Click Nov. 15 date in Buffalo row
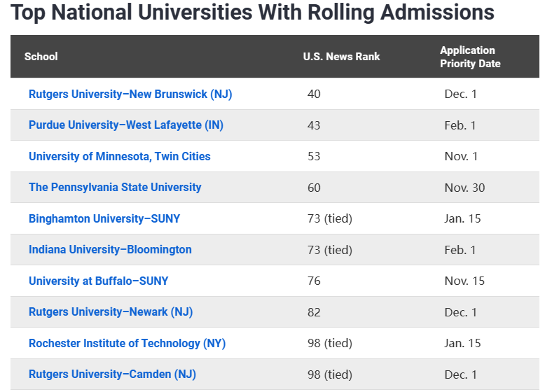The height and width of the screenshot is (392, 552). pos(464,281)
